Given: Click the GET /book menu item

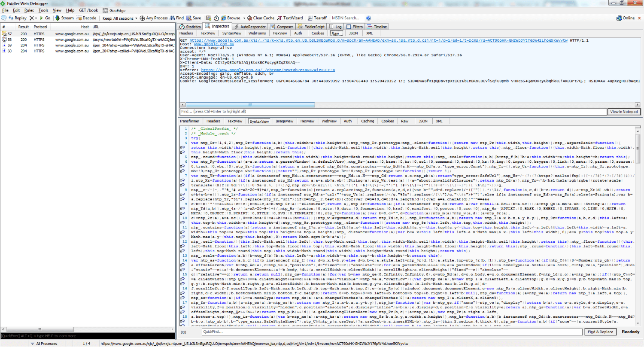Looking at the screenshot, I should tap(88, 10).
